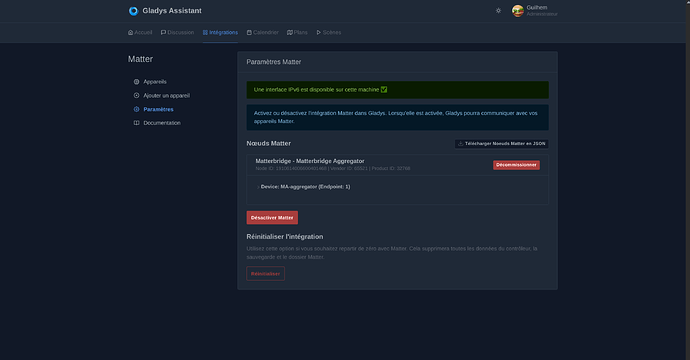Click the Plans map icon

[290, 33]
